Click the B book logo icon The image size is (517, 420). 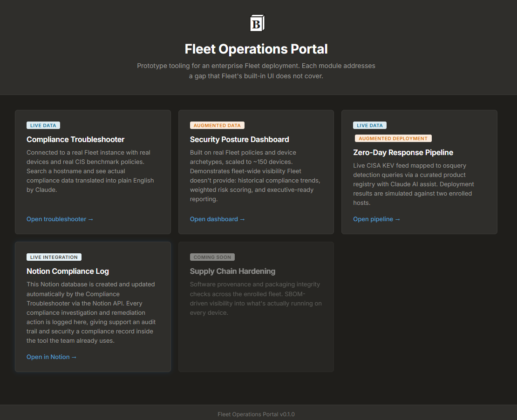pos(257,23)
